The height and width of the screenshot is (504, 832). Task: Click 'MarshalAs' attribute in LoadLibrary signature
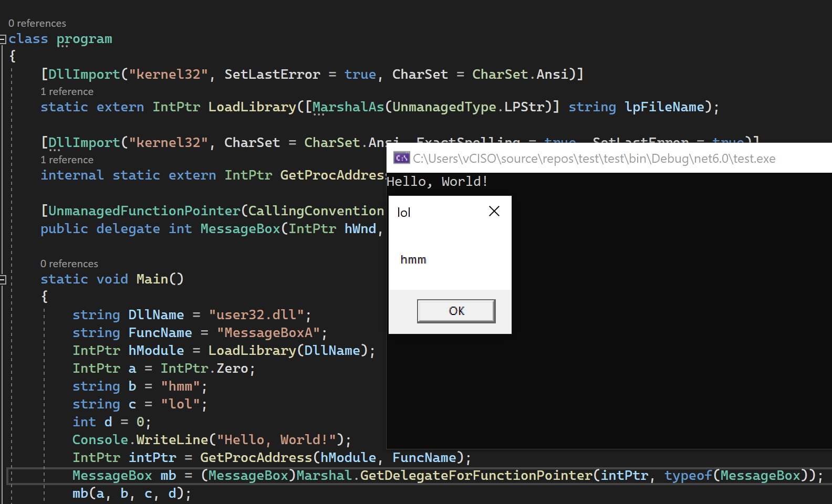coord(348,107)
